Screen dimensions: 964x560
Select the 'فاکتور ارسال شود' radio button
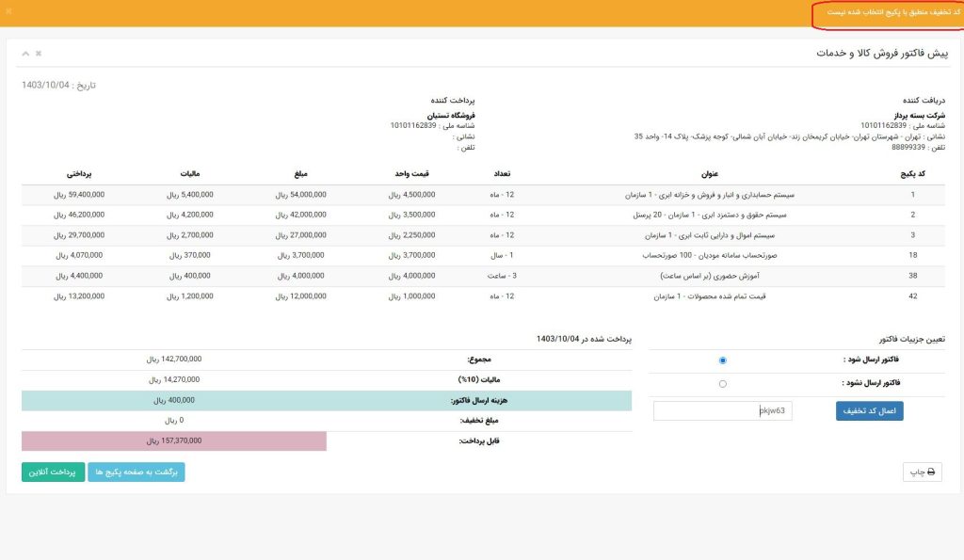722,360
